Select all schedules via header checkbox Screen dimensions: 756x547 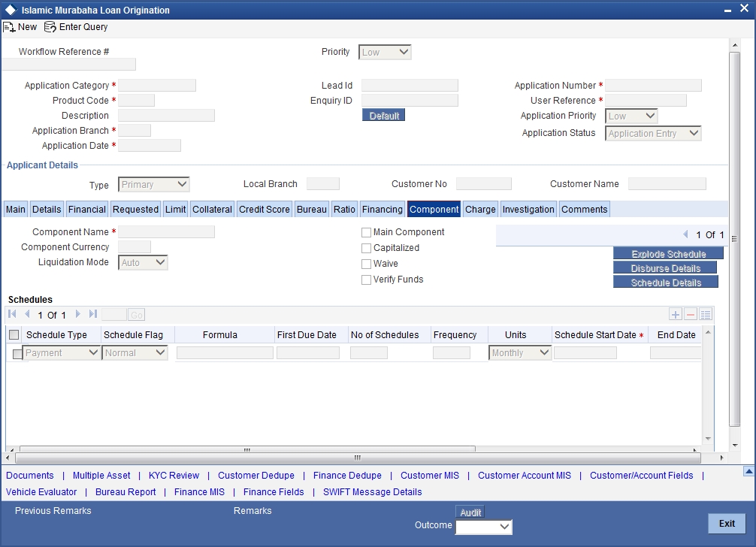[x=14, y=335]
